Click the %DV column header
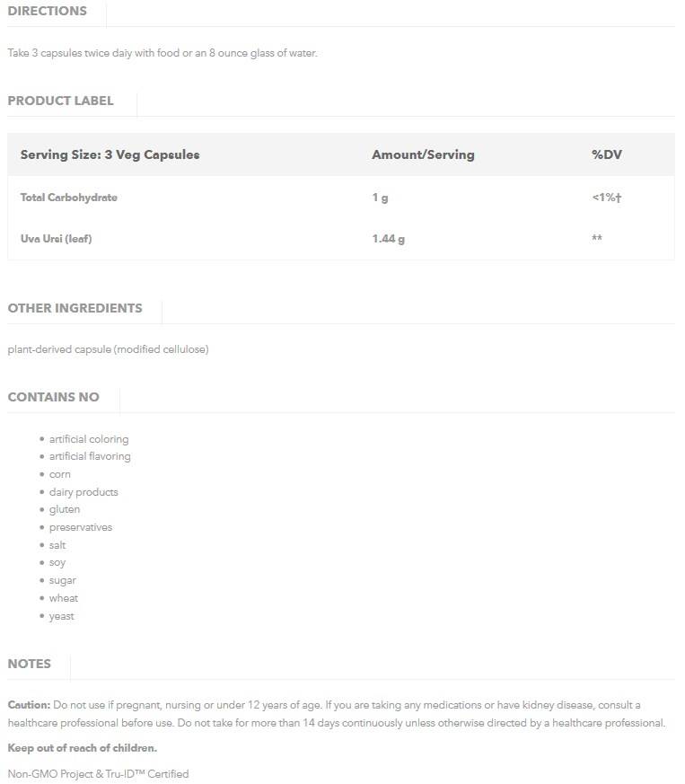685x784 pixels. [x=606, y=154]
